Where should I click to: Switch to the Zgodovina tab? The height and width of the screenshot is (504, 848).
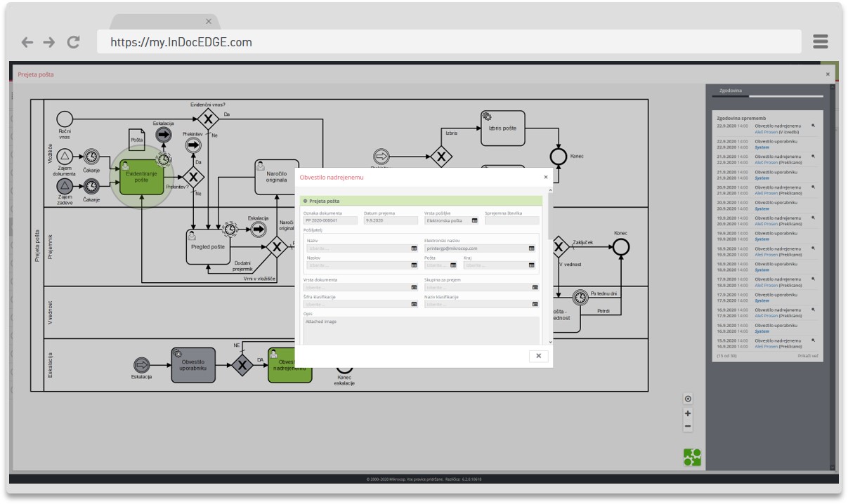tap(730, 91)
